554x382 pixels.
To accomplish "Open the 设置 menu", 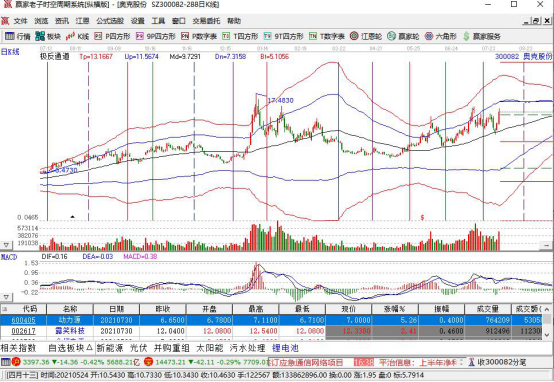I will point(137,21).
